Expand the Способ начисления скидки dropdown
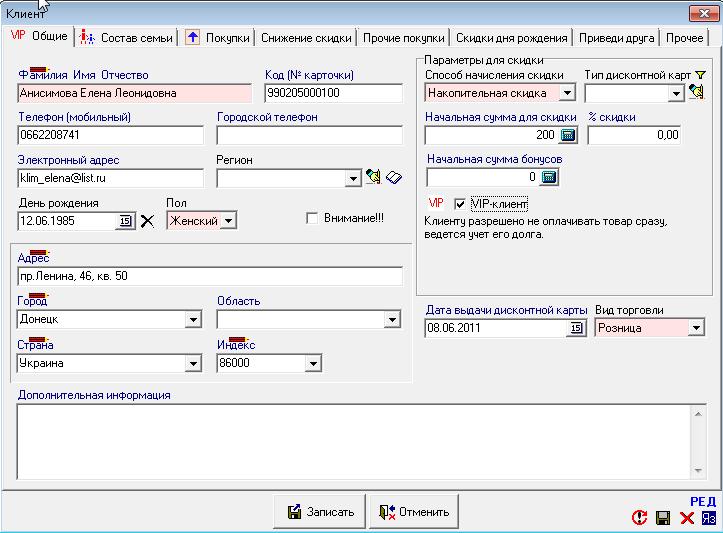This screenshot has width=723, height=533. point(567,93)
